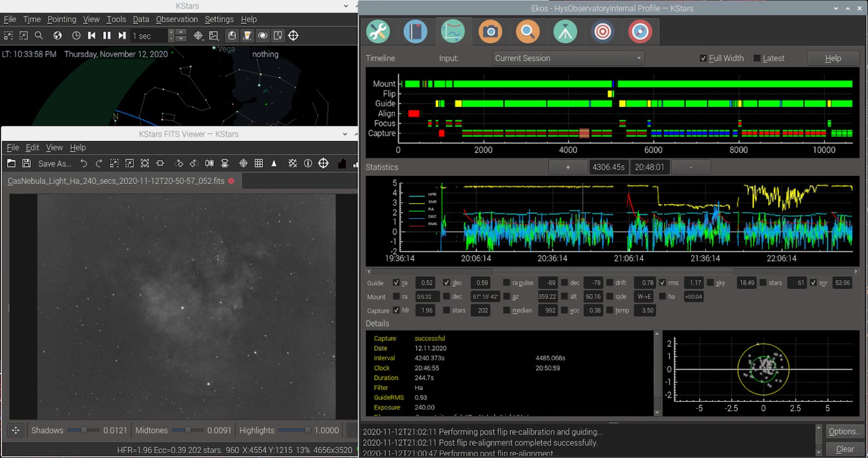868x458 pixels.
Task: Click Save As in FITS Viewer
Action: (x=55, y=163)
